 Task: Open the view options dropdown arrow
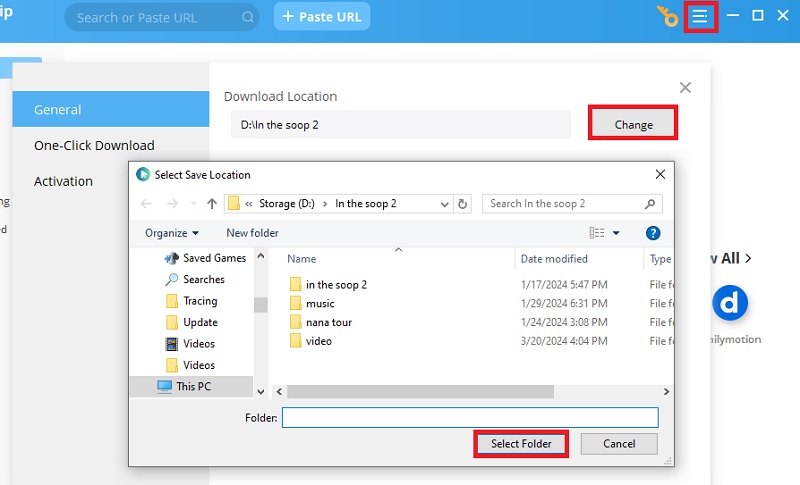[x=616, y=233]
